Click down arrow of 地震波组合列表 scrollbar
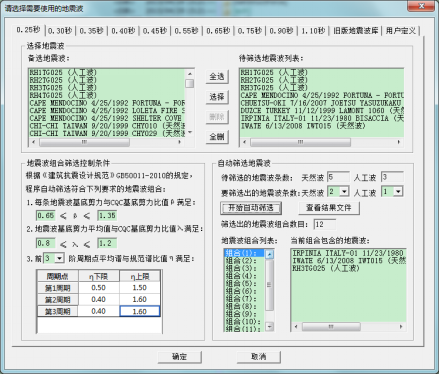The height and width of the screenshot is (375, 439). (270, 327)
